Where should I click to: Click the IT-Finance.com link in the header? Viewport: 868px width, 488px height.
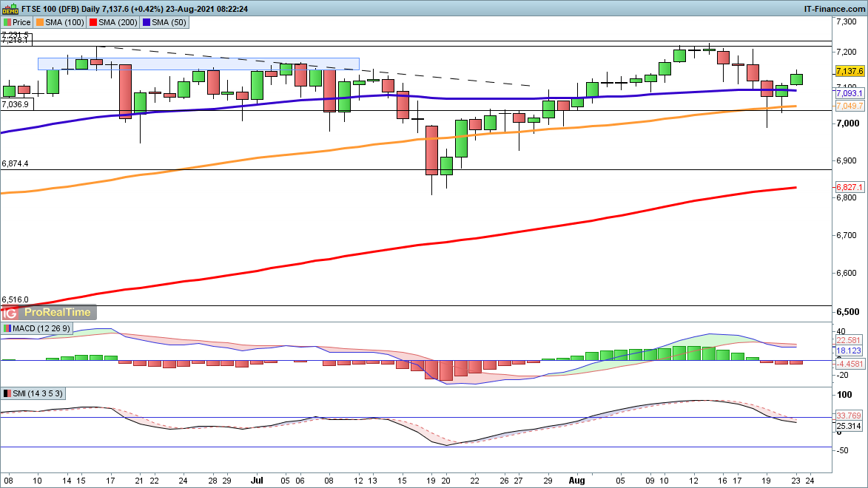[x=833, y=8]
